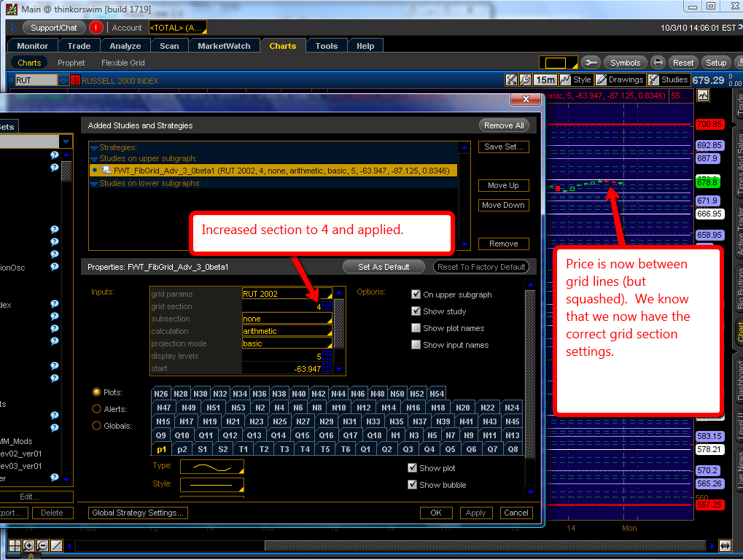Select the crosshair cursor icon at bottom

[x=14, y=545]
